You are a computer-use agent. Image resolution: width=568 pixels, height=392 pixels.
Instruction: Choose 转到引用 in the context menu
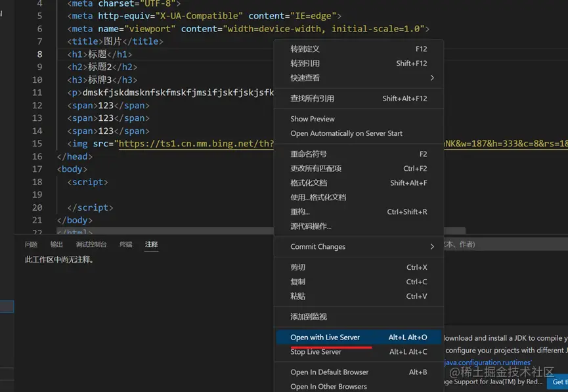point(359,64)
